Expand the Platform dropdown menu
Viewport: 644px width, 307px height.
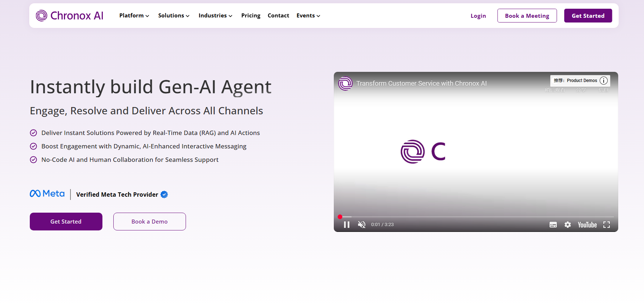(x=134, y=16)
